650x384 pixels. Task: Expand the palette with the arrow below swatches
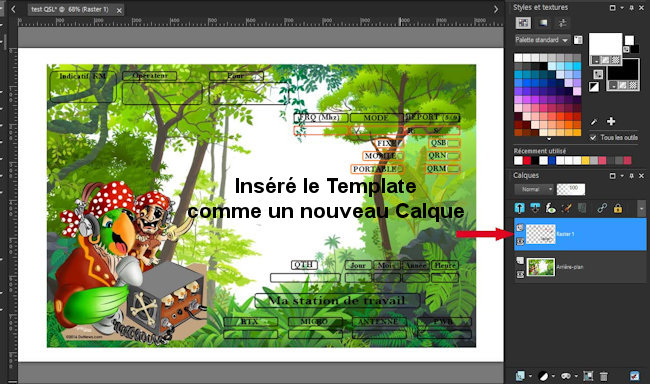(549, 139)
